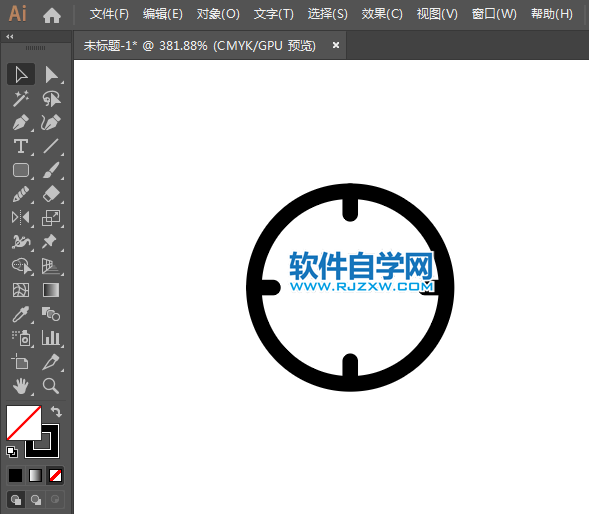Enable Draw Normal mode
The height and width of the screenshot is (514, 589).
(16, 500)
